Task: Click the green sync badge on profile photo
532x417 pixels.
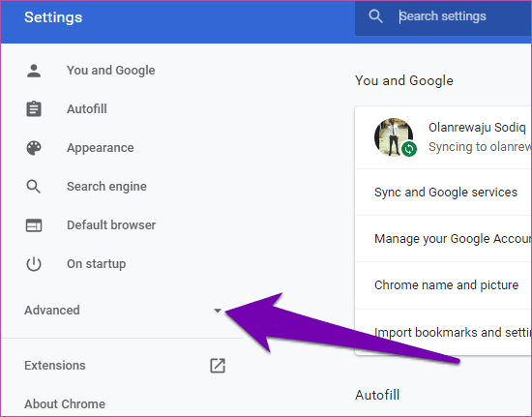Action: pyautogui.click(x=409, y=149)
